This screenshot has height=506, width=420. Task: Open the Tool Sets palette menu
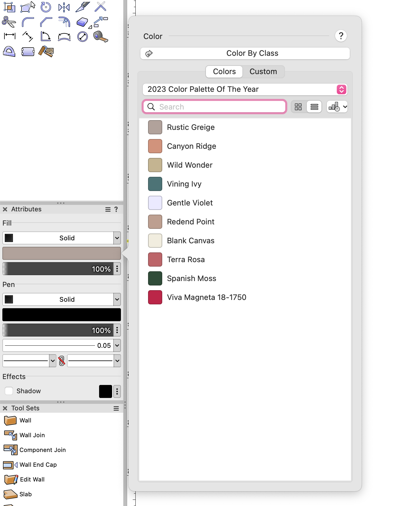[116, 408]
